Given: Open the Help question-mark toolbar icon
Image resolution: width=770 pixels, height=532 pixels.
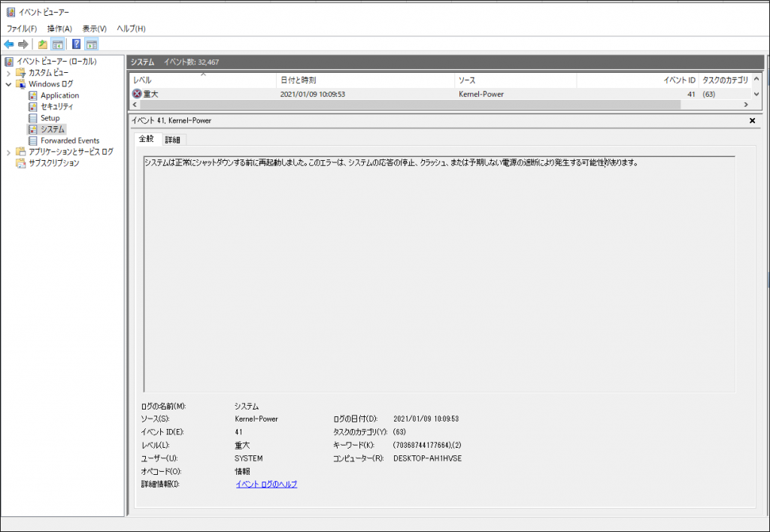Looking at the screenshot, I should coord(76,44).
